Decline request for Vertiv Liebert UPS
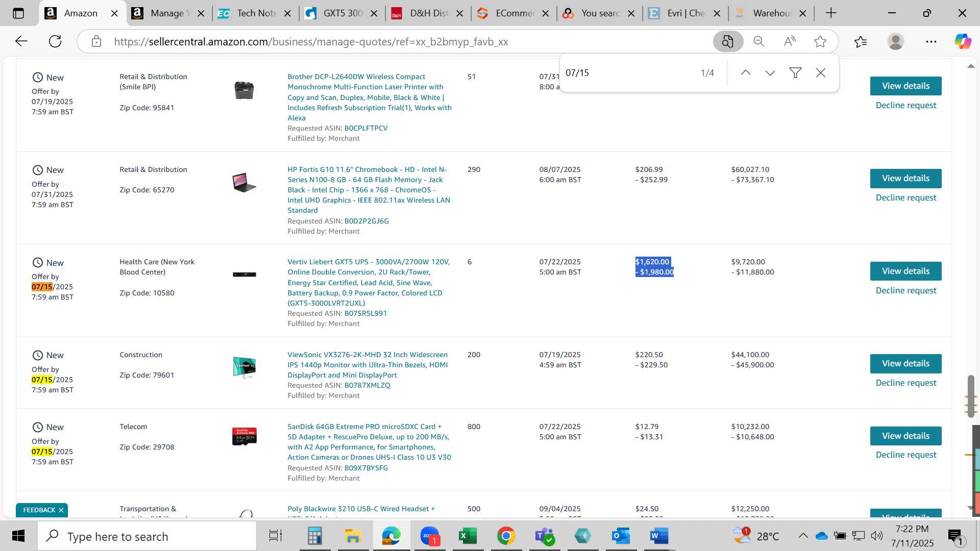 [x=905, y=290]
